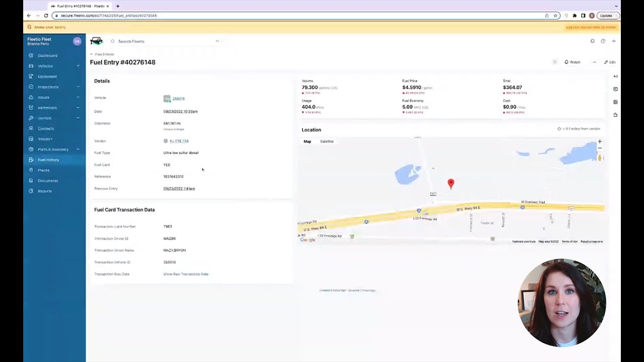The image size is (644, 362).
Task: Open the three-dot more actions menu
Action: point(594,62)
